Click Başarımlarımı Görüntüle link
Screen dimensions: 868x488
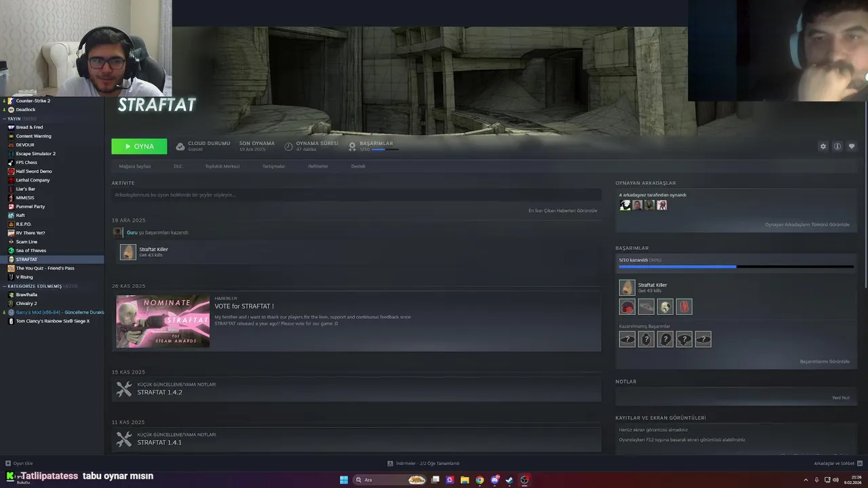[825, 361]
